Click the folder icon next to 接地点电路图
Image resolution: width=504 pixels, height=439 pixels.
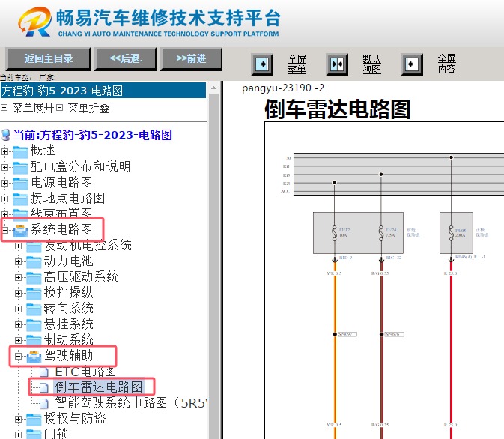coord(20,199)
